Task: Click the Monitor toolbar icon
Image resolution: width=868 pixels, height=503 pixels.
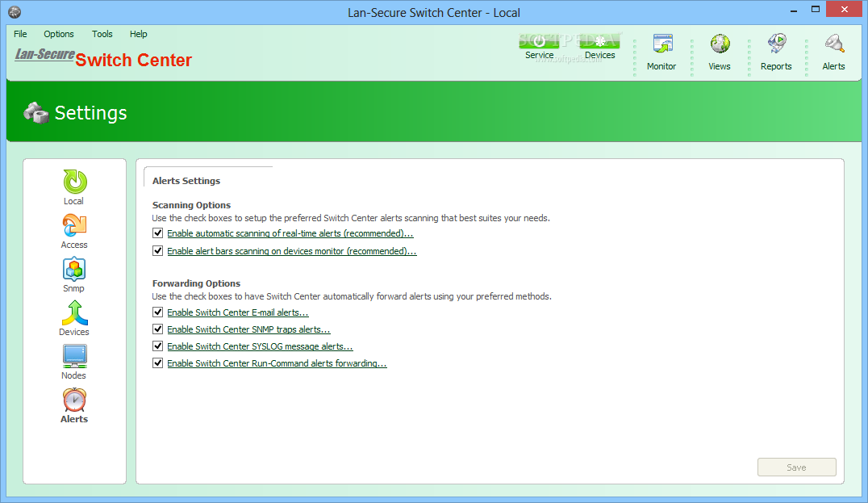Action: tap(662, 44)
